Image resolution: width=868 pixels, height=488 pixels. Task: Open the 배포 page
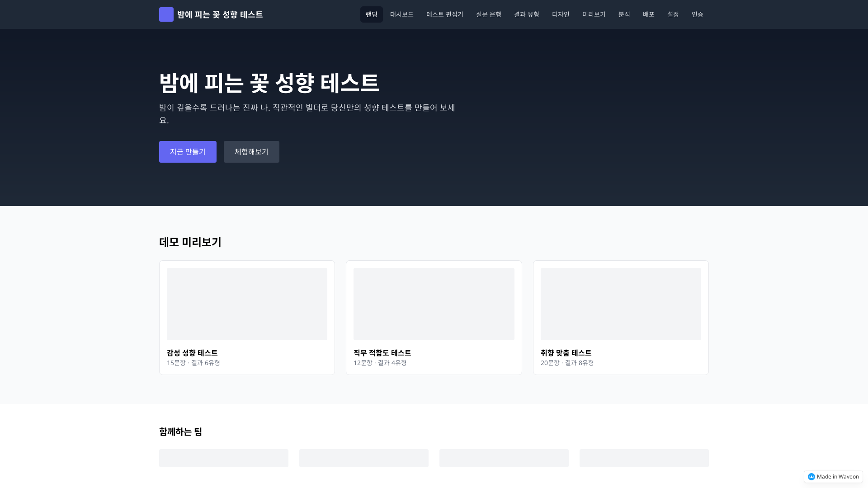649,14
